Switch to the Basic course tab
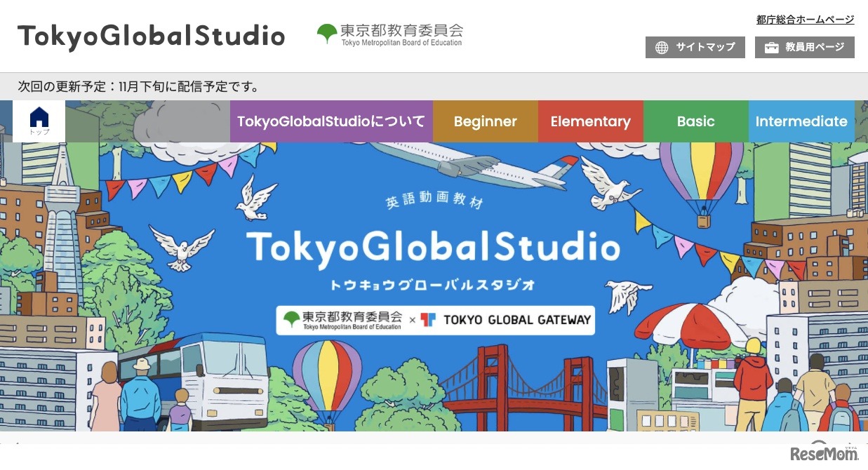The image size is (868, 470). click(x=695, y=121)
